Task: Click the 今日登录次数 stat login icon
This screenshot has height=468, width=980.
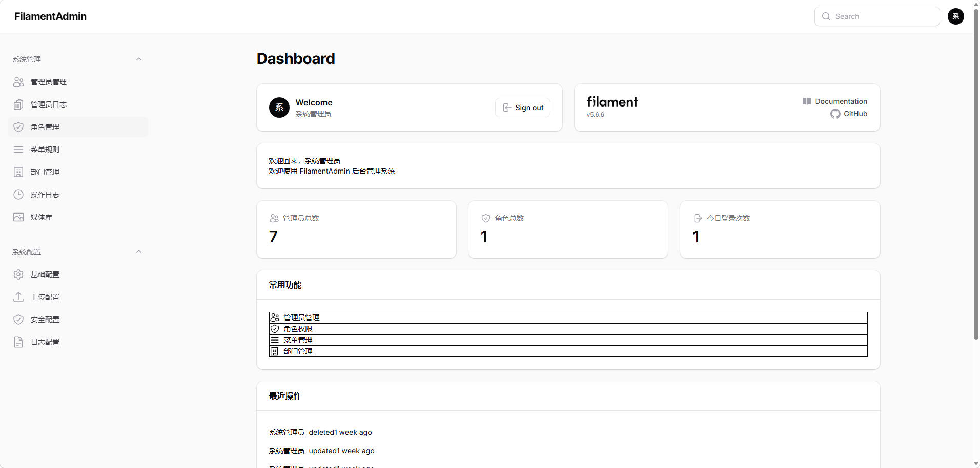Action: click(x=698, y=218)
